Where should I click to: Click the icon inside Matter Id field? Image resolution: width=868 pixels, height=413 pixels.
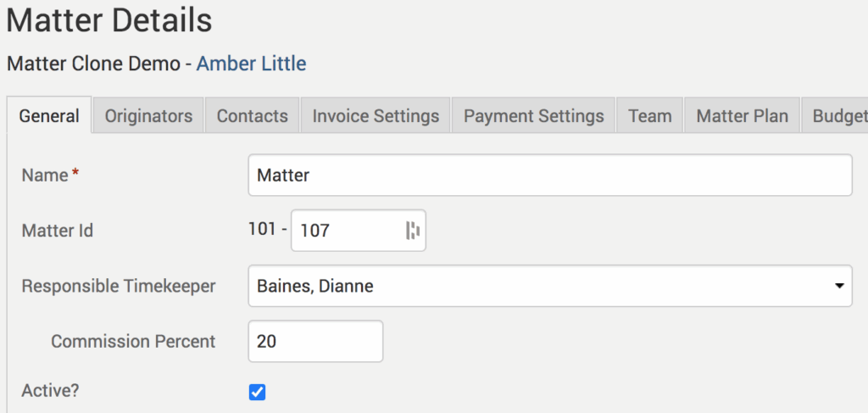click(x=413, y=231)
